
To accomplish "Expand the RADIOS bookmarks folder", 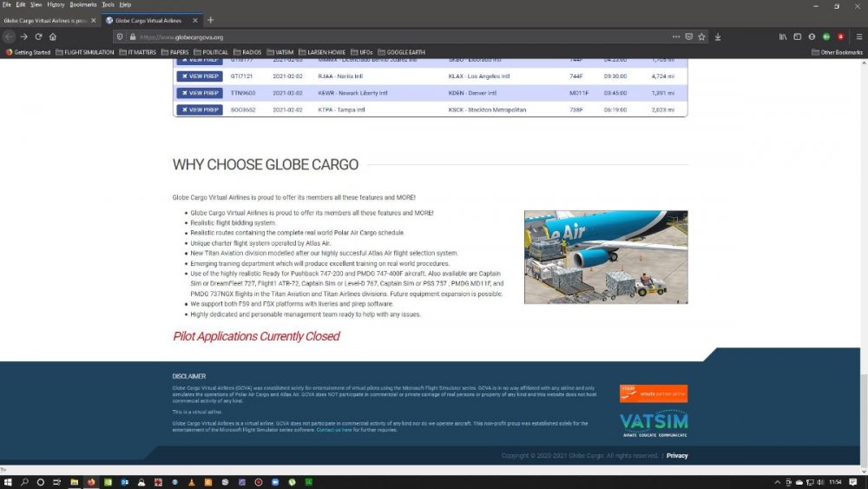I will [x=247, y=52].
